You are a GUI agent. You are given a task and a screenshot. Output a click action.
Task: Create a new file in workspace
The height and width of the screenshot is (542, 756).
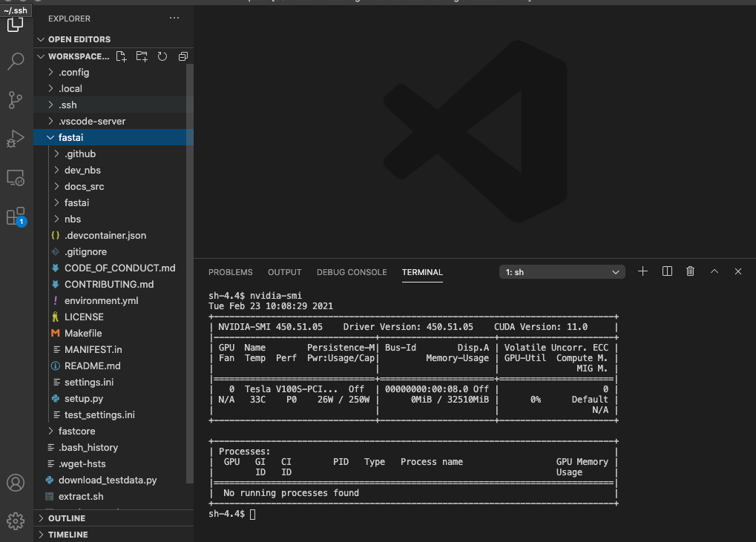point(121,56)
